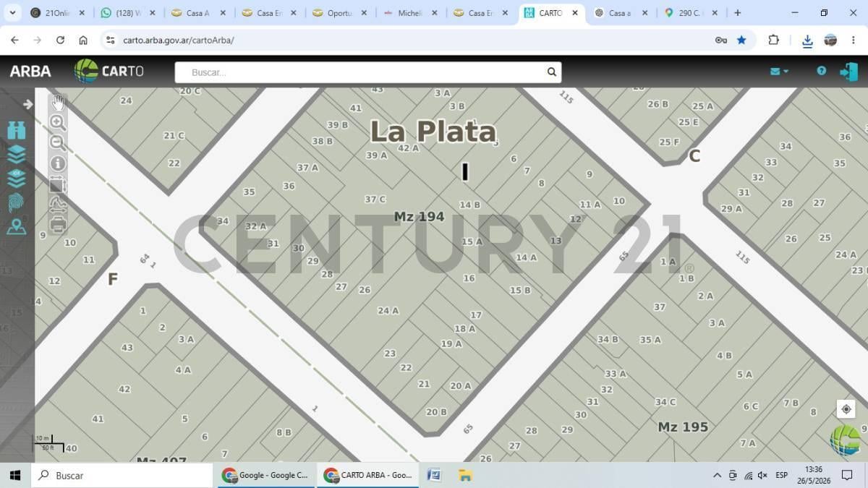Click parcel 20 B on the map
The image size is (868, 488).
(436, 412)
